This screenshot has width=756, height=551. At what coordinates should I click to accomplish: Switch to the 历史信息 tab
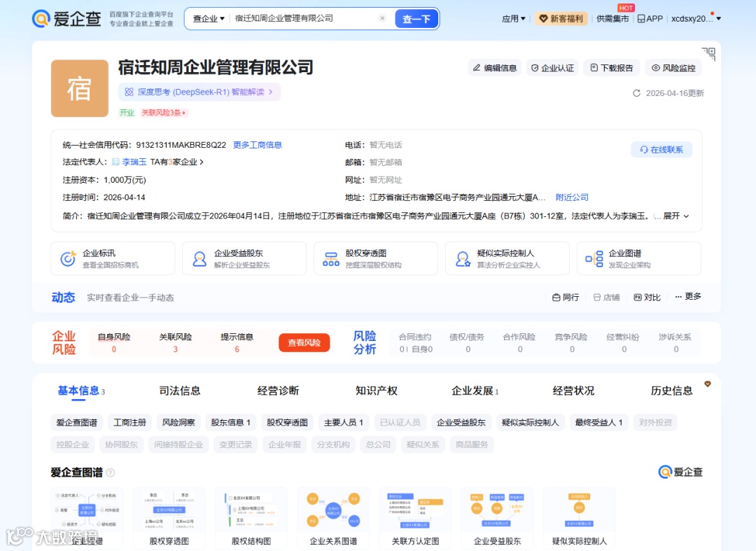[671, 391]
